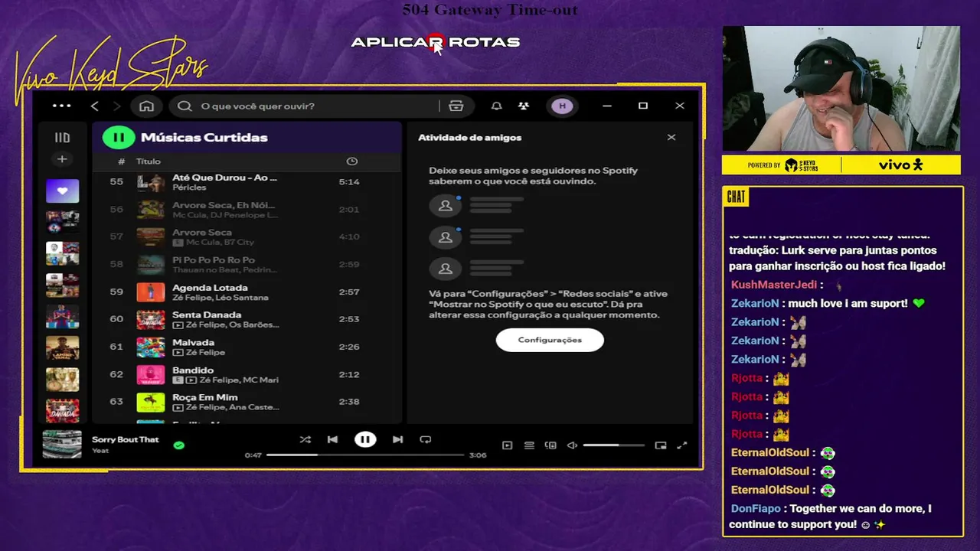Open artist Yeat in the player bar
The image size is (980, 551).
[x=100, y=451]
